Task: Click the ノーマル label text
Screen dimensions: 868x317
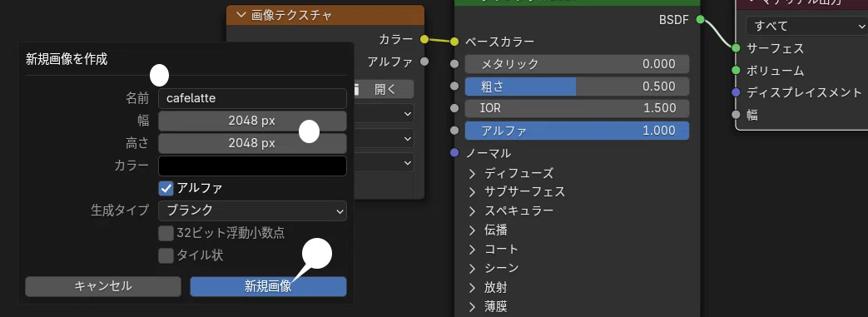Action: [489, 153]
